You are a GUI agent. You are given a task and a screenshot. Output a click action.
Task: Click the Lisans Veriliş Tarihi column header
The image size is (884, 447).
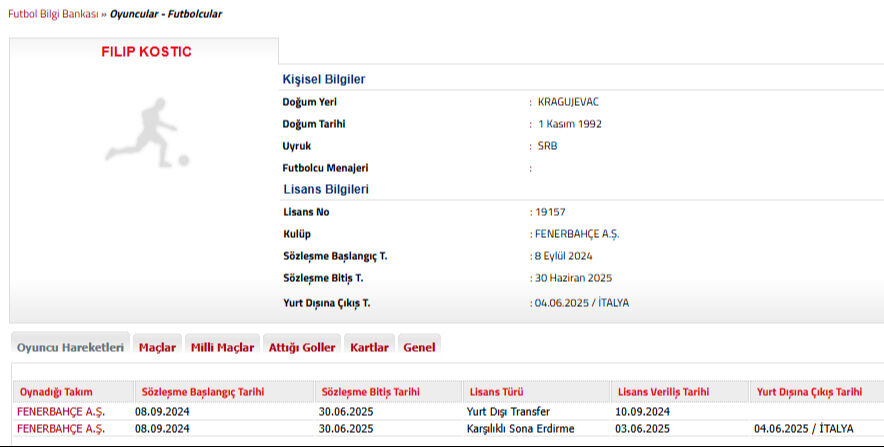pyautogui.click(x=664, y=391)
